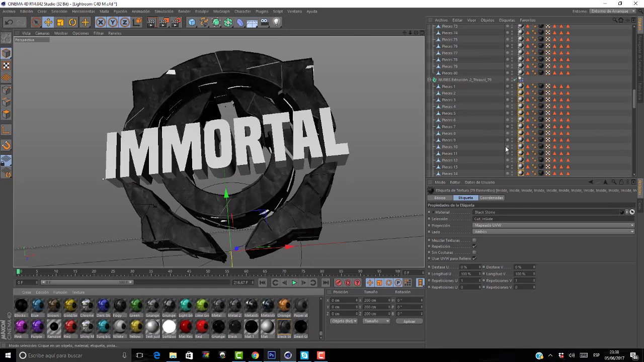The height and width of the screenshot is (362, 644).
Task: Toggle Y axis lock
Action: pos(113,22)
